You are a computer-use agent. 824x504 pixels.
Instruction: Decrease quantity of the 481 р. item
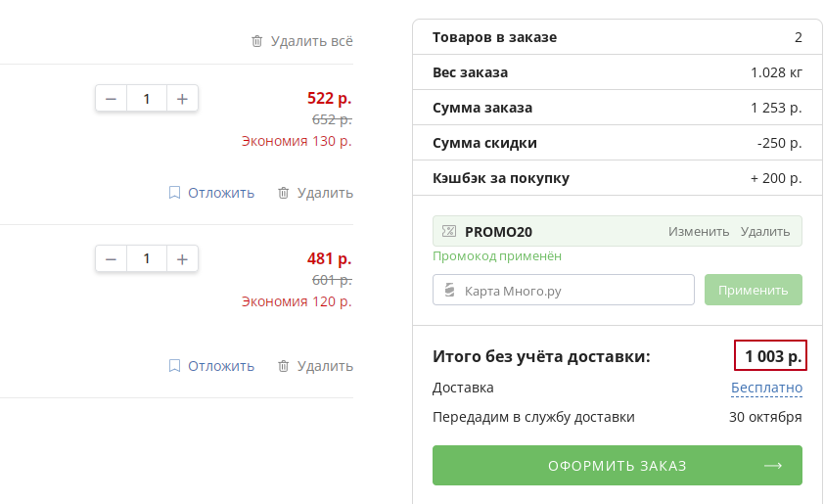[111, 258]
